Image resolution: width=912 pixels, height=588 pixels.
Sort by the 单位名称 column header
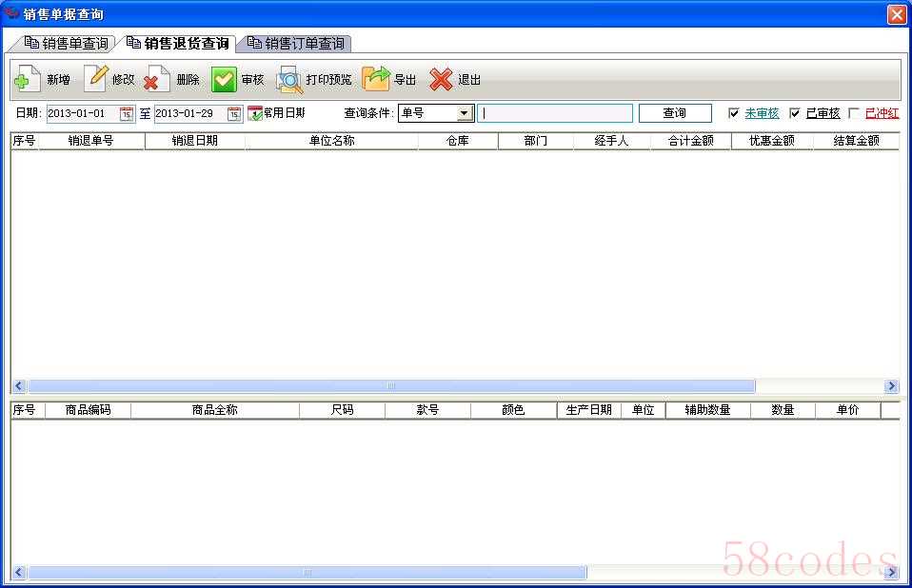click(331, 141)
